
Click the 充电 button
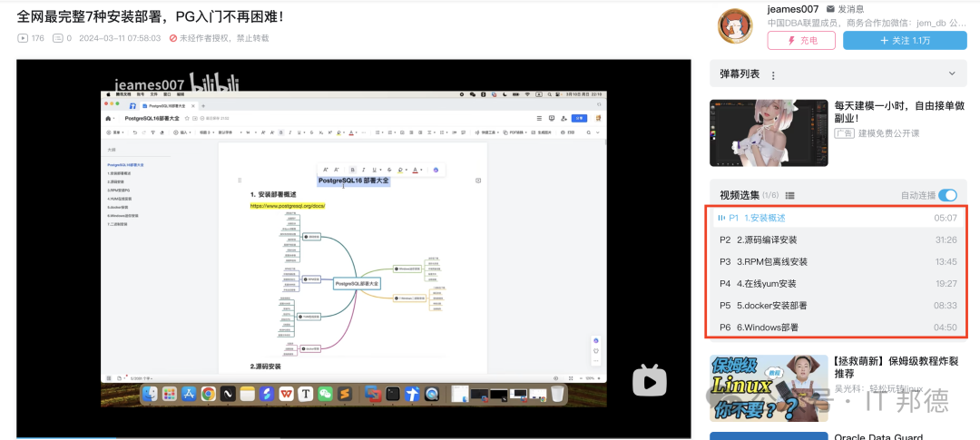801,41
